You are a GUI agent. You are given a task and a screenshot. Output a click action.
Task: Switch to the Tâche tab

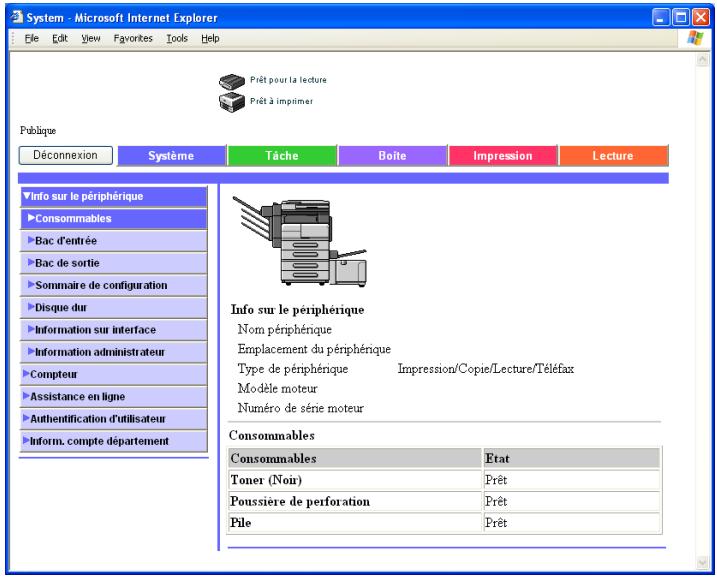point(282,155)
